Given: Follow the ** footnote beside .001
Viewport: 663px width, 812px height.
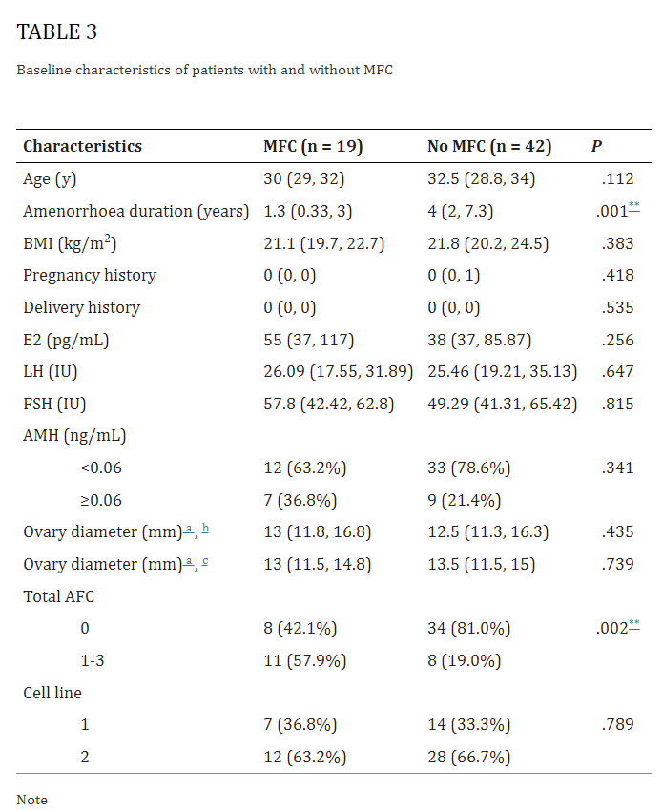Looking at the screenshot, I should (x=632, y=208).
